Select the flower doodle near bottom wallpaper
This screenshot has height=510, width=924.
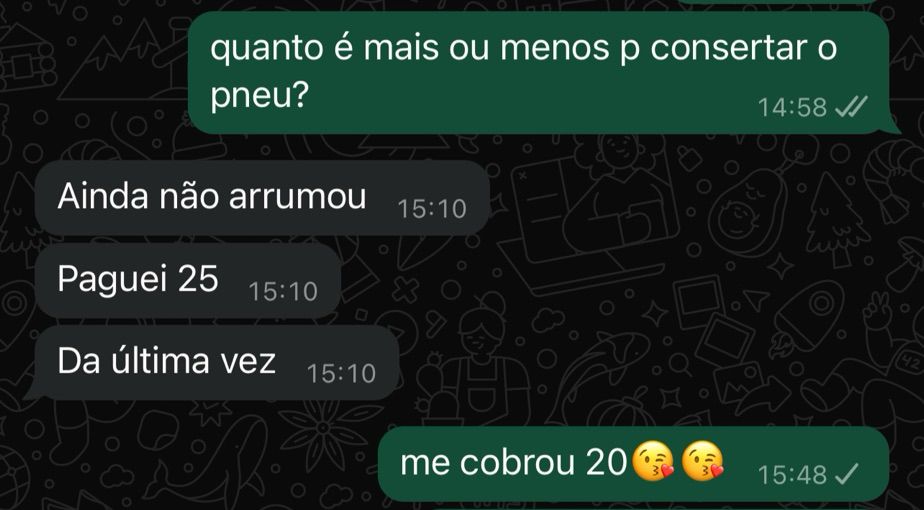click(x=325, y=435)
